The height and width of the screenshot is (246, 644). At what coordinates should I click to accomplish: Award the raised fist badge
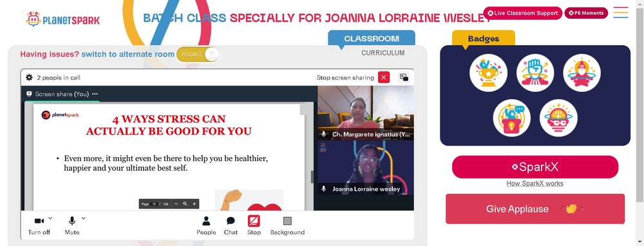click(x=535, y=73)
